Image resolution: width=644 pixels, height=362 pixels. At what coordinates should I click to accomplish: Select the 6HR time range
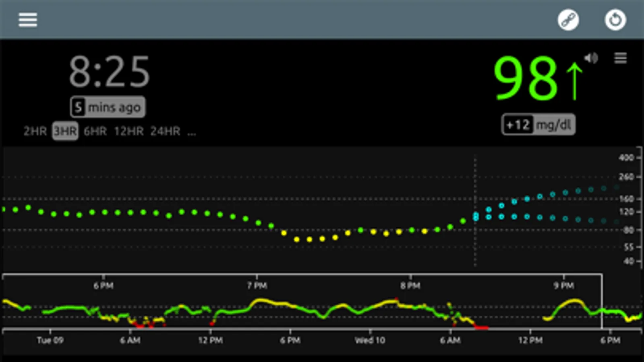[95, 131]
